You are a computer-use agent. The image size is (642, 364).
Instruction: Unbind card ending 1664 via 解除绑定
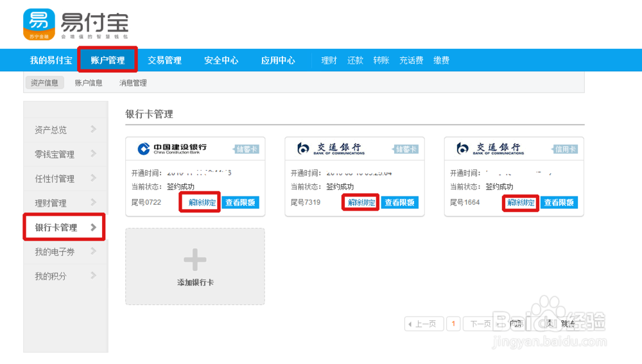click(x=521, y=202)
